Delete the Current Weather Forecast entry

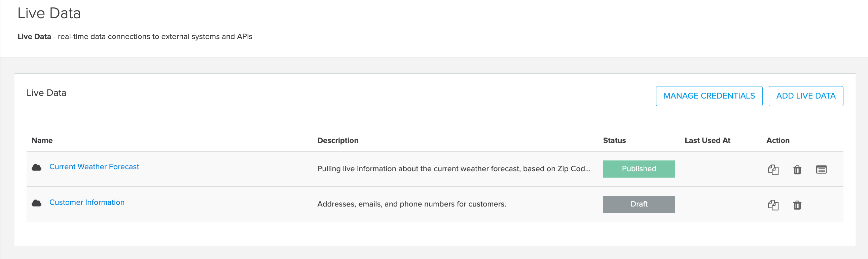pos(797,170)
